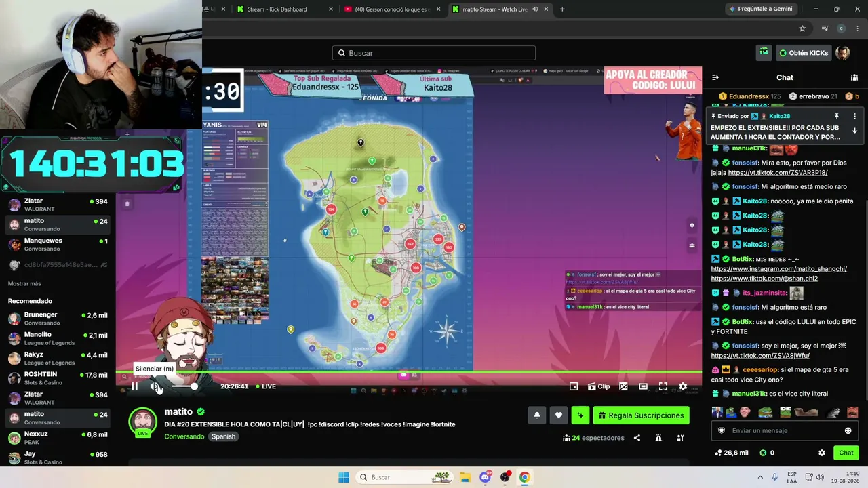Open Google Chrome from the taskbar
Screen dimensions: 868x488
pyautogui.click(x=524, y=477)
